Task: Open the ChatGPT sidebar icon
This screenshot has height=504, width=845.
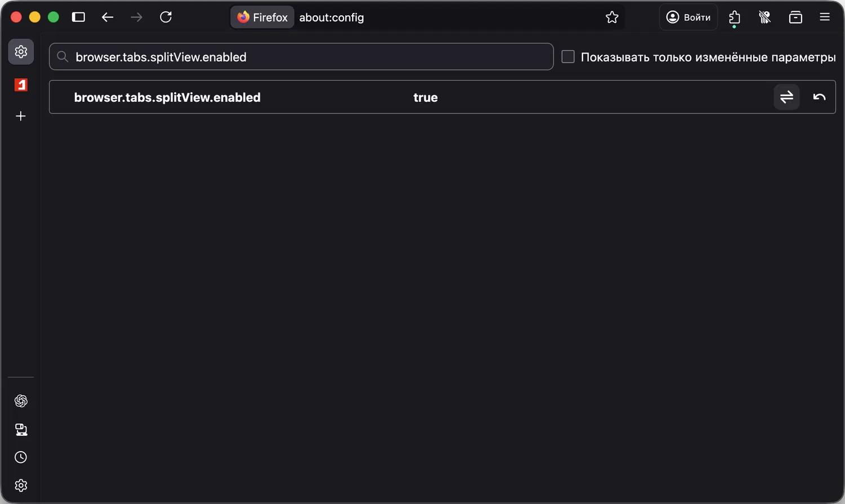Action: [21, 401]
